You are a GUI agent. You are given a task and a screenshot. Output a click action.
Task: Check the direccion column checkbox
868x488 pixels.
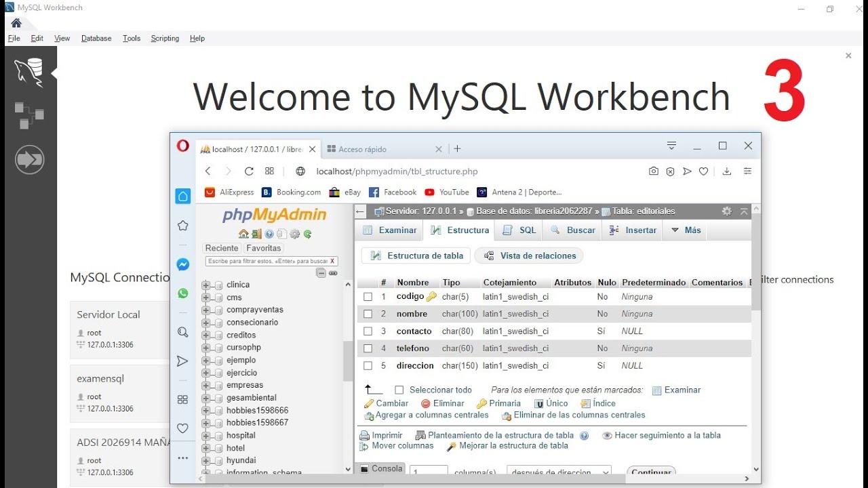[368, 366]
